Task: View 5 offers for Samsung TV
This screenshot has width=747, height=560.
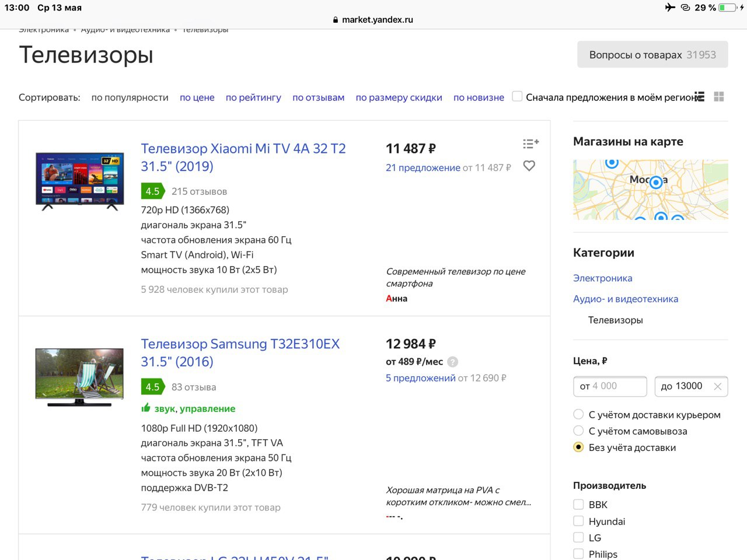Action: coord(421,378)
